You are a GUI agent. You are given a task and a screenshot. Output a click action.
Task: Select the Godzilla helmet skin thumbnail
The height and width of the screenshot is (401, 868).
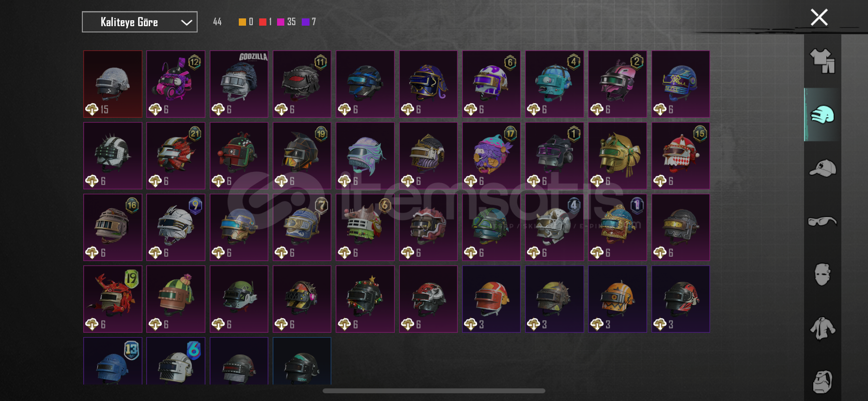click(x=239, y=84)
